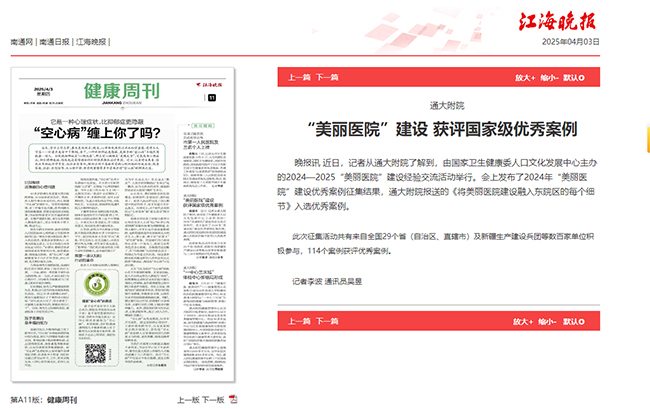Open the 江海晚报 text link in top navigation

(x=91, y=42)
